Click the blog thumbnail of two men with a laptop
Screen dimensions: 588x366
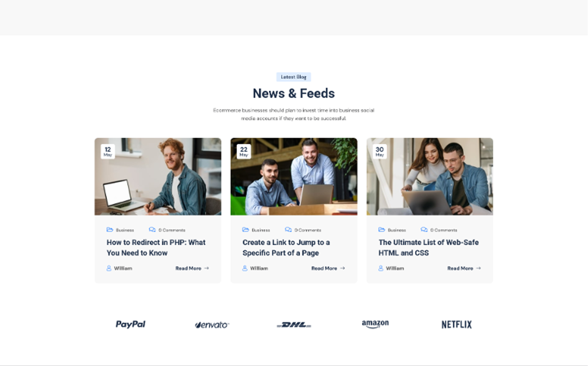(x=294, y=177)
